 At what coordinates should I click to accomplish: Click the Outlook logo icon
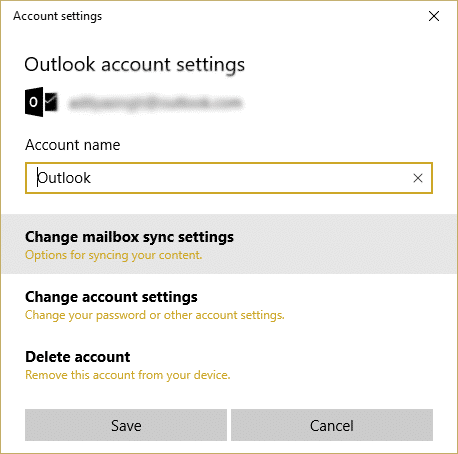(x=41, y=102)
